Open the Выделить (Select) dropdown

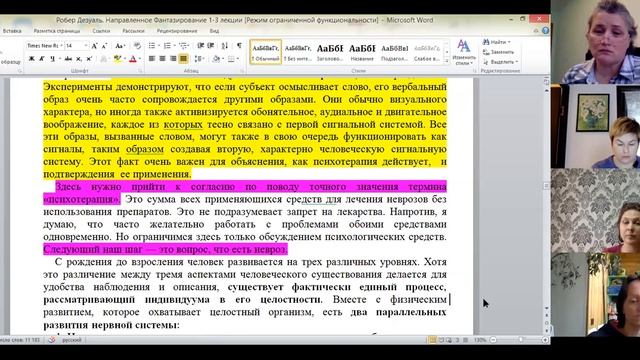pyautogui.click(x=501, y=62)
